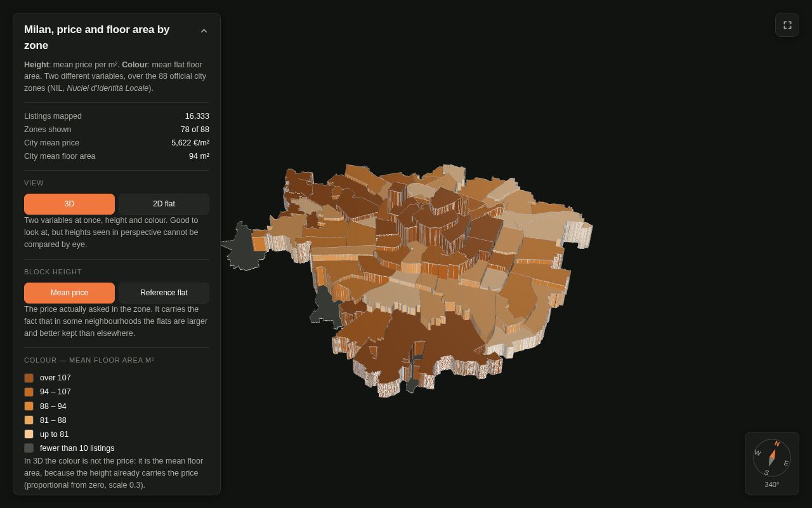This screenshot has height=508, width=812.
Task: Click the Zones shown value "78 of 88"
Action: pyautogui.click(x=195, y=130)
